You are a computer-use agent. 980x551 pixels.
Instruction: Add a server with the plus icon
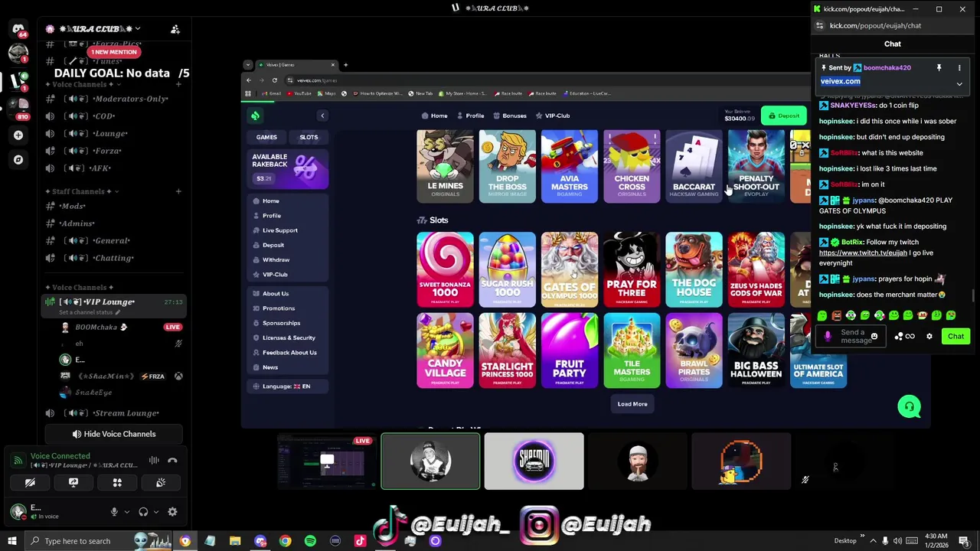[x=18, y=135]
